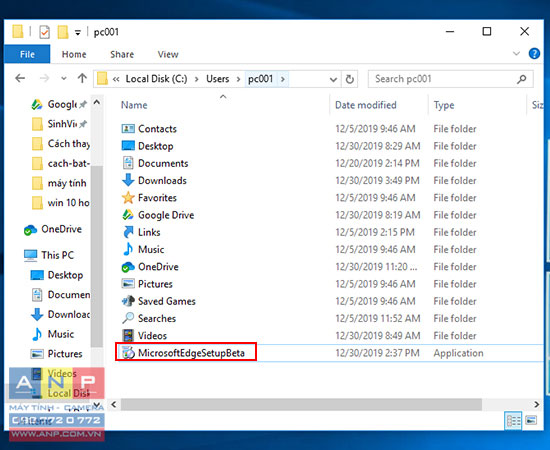
Task: Expand the ribbon with the chevron
Action: [x=516, y=54]
